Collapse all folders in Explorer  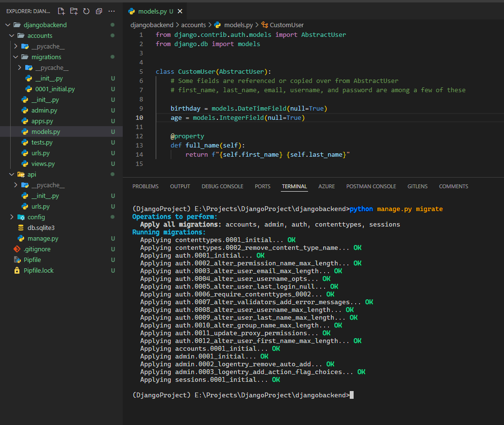99,11
